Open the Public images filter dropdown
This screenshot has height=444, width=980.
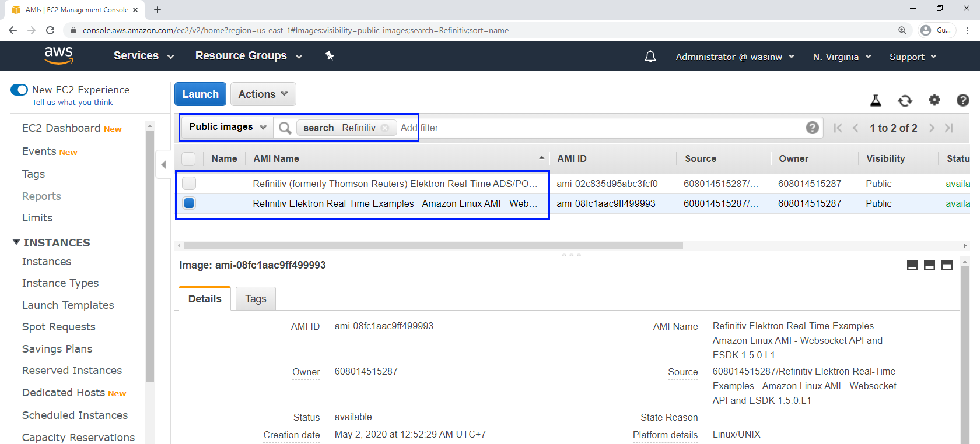(228, 127)
